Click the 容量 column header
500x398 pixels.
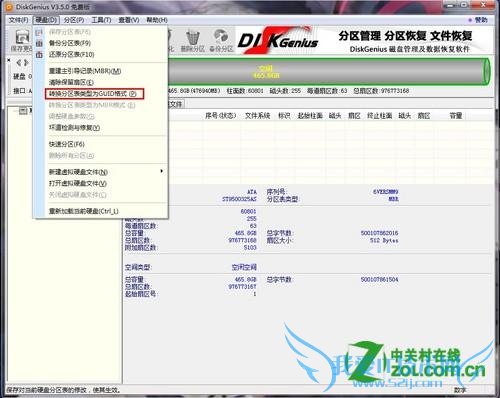click(456, 116)
